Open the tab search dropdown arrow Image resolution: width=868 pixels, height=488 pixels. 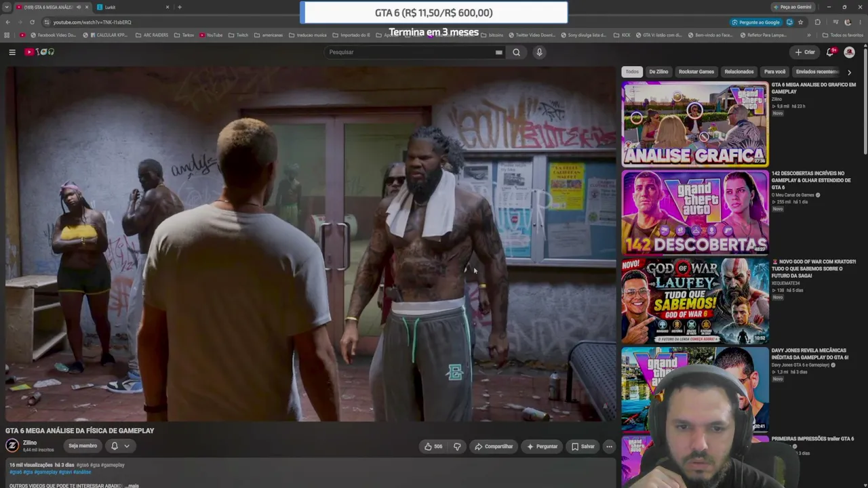(7, 7)
